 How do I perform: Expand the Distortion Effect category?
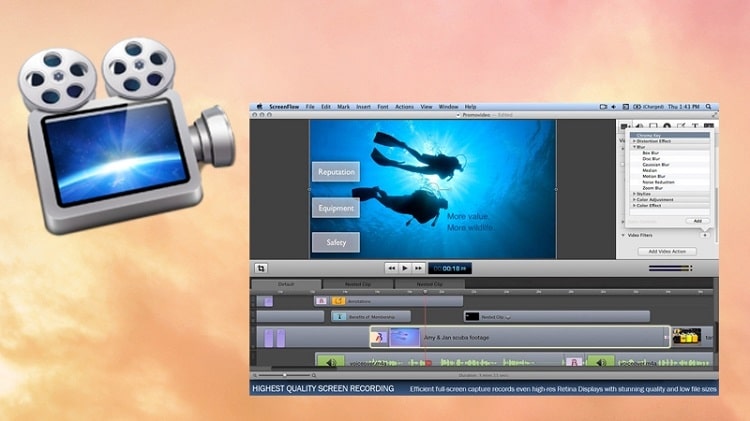[653, 141]
